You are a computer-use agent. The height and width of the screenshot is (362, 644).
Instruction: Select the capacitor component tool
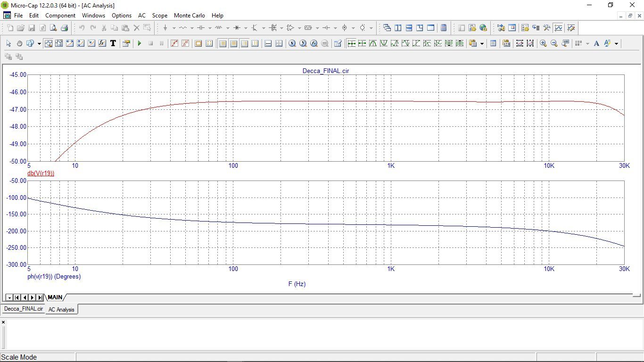(x=201, y=28)
